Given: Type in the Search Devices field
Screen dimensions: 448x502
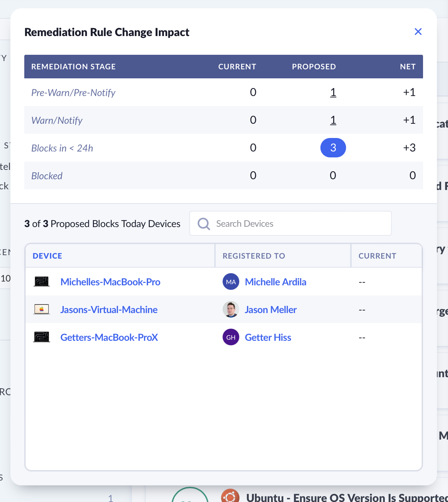Looking at the screenshot, I should click(298, 224).
